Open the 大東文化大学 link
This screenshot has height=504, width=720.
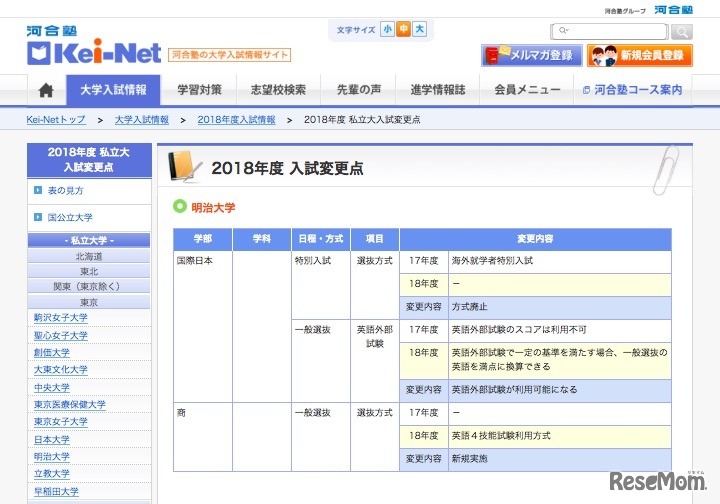tap(61, 370)
